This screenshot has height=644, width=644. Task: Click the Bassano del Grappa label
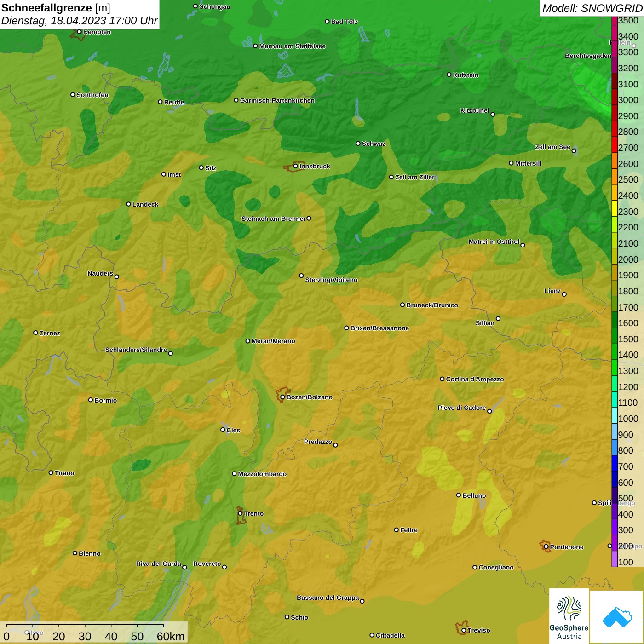coord(328,598)
